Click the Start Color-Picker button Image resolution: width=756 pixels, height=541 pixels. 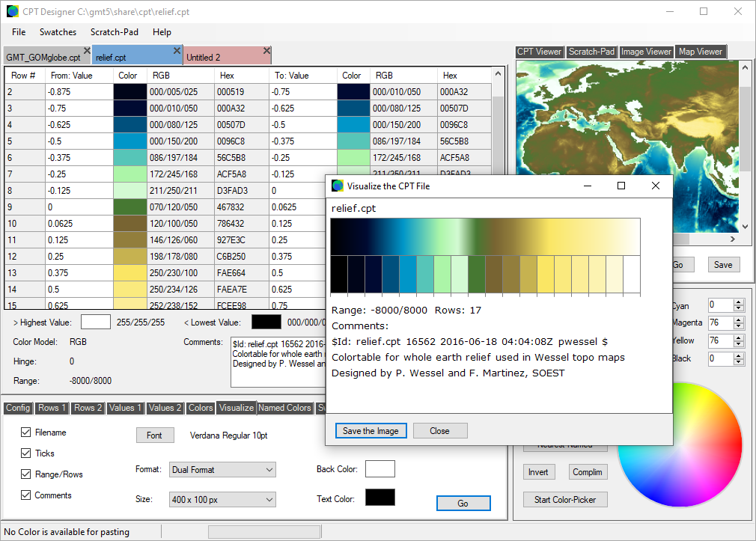565,500
